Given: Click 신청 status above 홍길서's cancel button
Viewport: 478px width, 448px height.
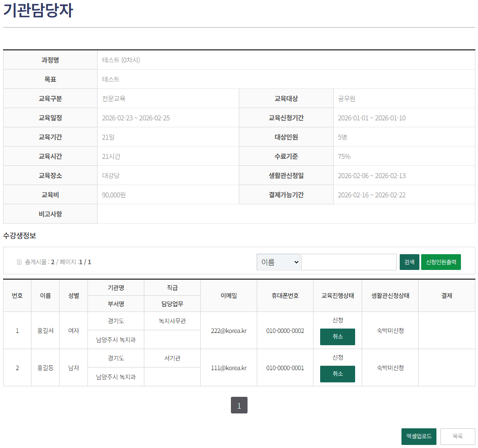Looking at the screenshot, I should pos(337,321).
